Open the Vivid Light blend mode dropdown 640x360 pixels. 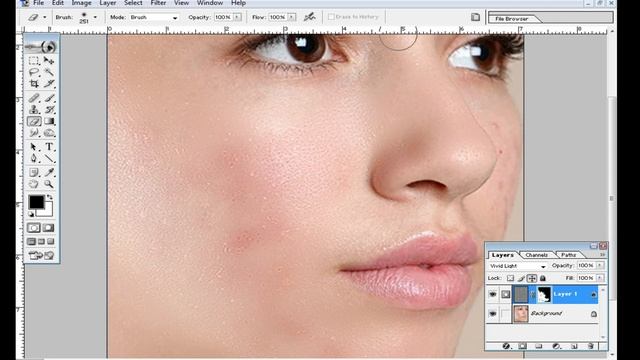click(x=517, y=266)
